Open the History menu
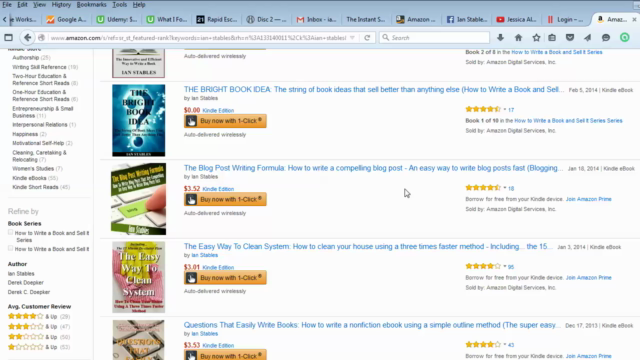The image size is (640, 360). pyautogui.click(x=61, y=4)
